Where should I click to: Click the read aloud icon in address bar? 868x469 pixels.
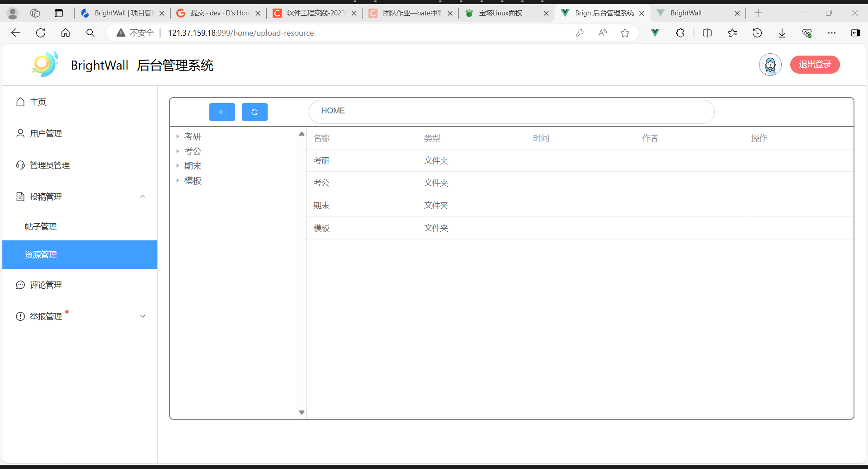pyautogui.click(x=603, y=33)
